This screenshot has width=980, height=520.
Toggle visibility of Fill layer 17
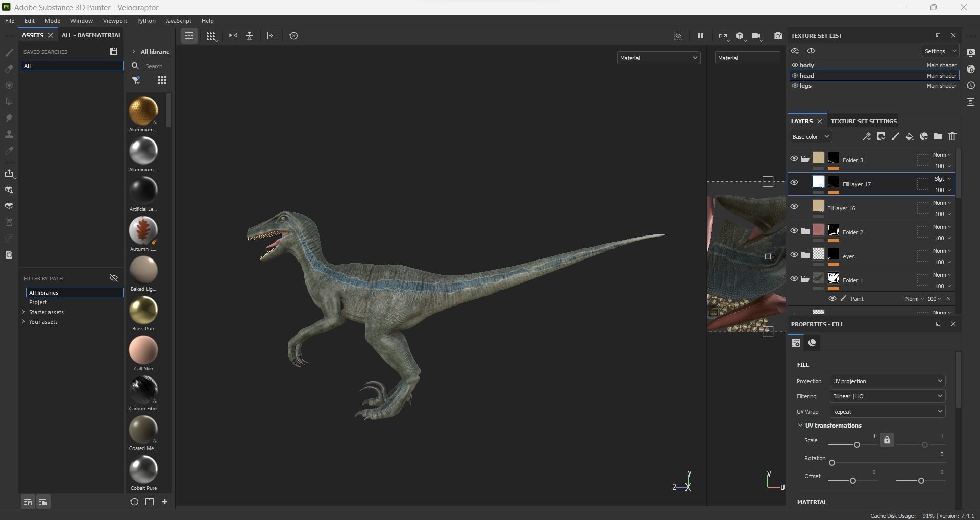point(794,182)
